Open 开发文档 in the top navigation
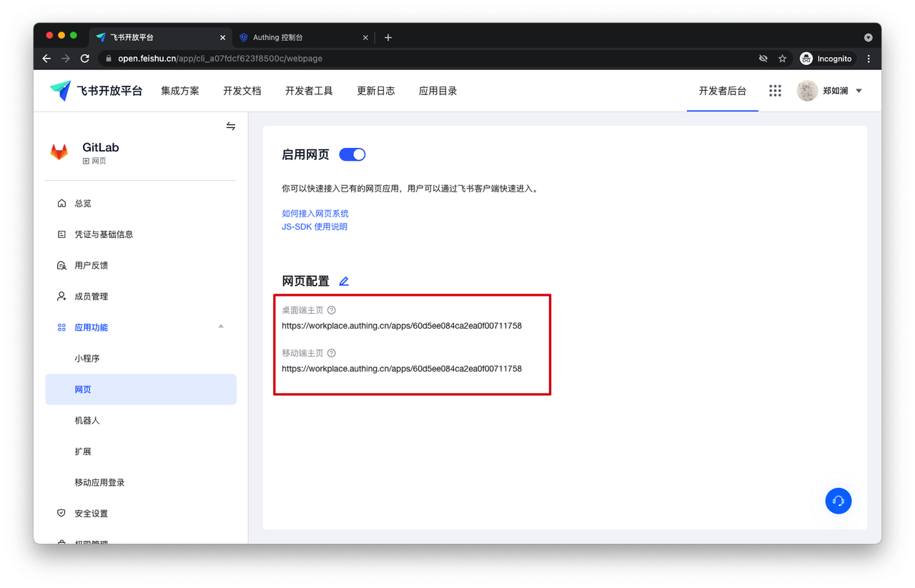The width and height of the screenshot is (915, 588). [242, 91]
